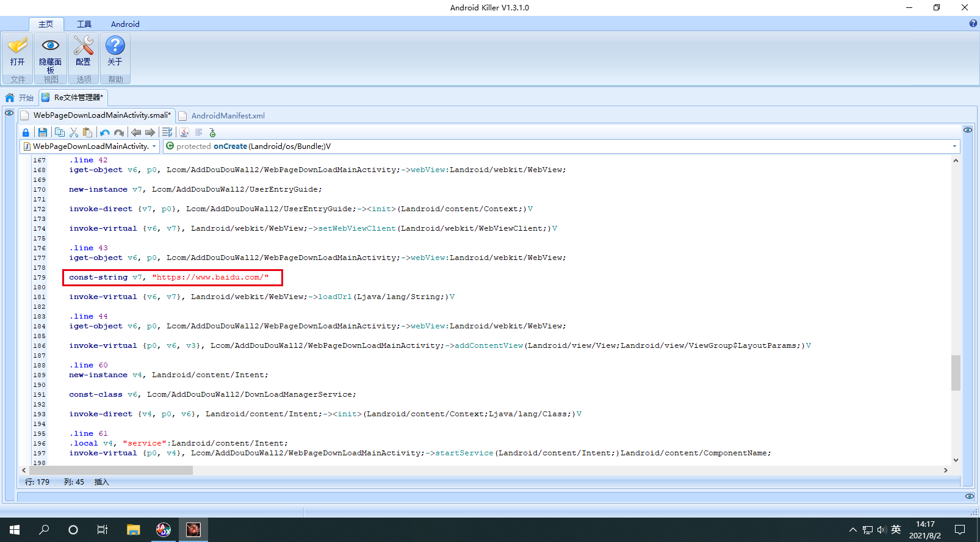
Task: Click the horizontal scrollbar thumb
Action: click(110, 470)
